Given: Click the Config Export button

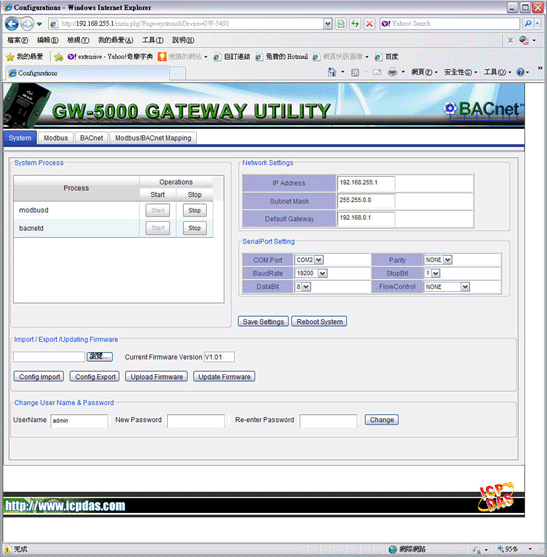Looking at the screenshot, I should (95, 377).
